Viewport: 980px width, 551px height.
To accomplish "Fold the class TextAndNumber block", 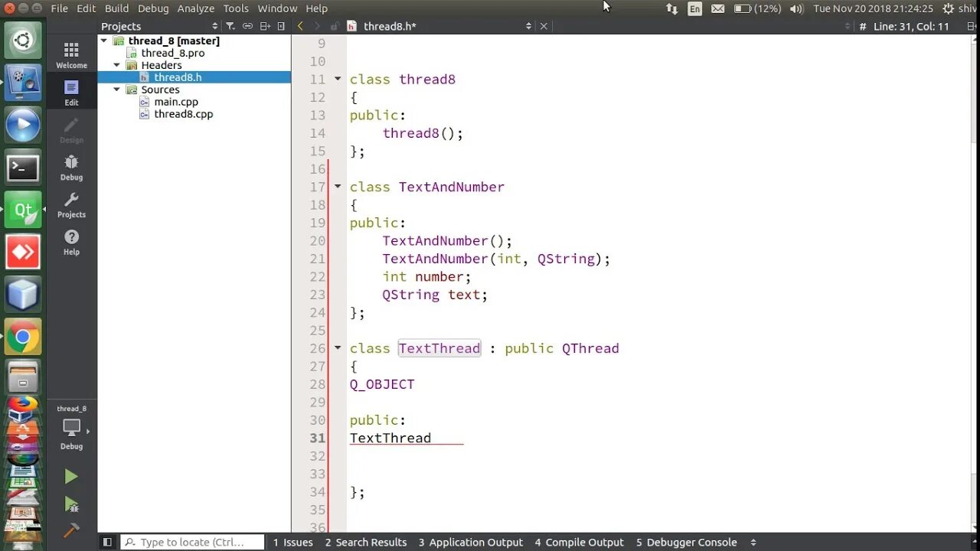I will click(x=338, y=187).
